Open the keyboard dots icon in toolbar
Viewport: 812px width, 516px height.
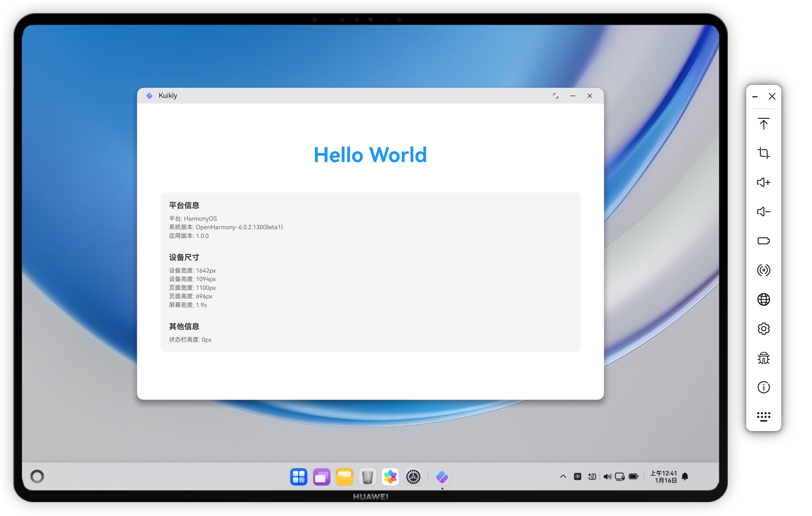pos(763,416)
